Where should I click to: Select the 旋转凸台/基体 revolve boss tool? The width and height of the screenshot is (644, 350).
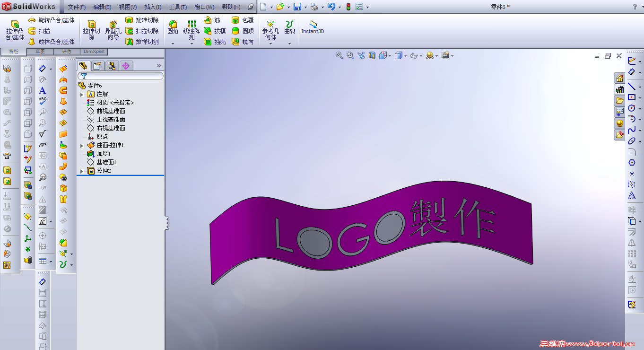[x=51, y=20]
